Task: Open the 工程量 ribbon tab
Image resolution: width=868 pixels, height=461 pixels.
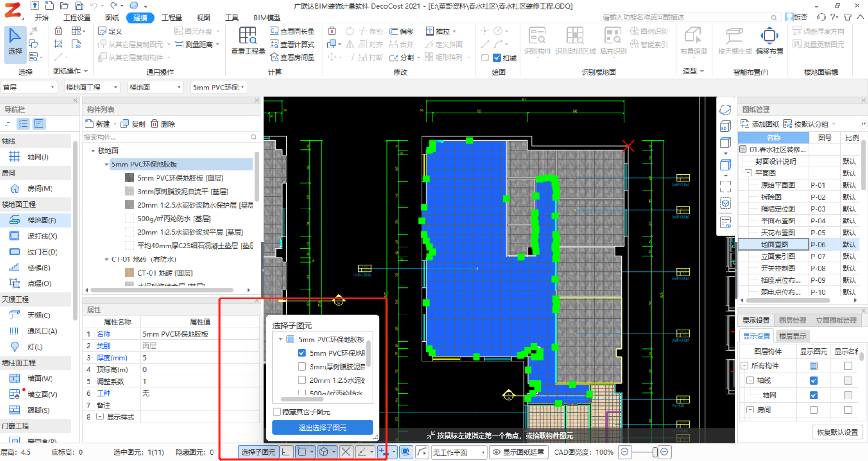Action: (x=172, y=18)
